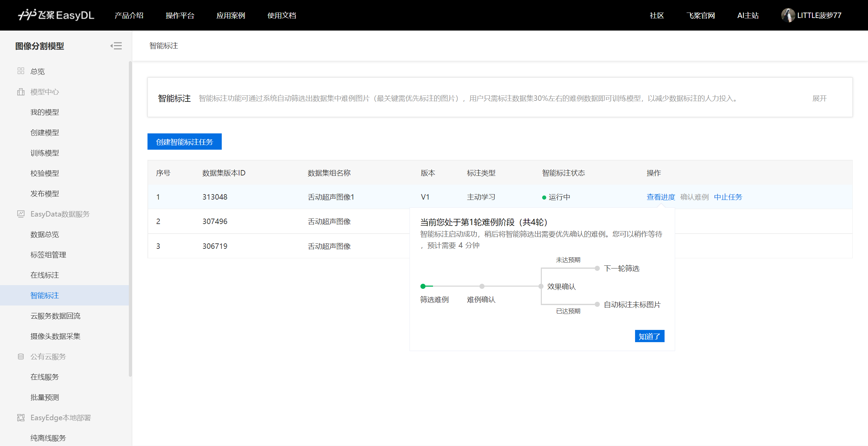Click 确认难例 for dataset 313048
The height and width of the screenshot is (446, 868).
[x=694, y=197]
